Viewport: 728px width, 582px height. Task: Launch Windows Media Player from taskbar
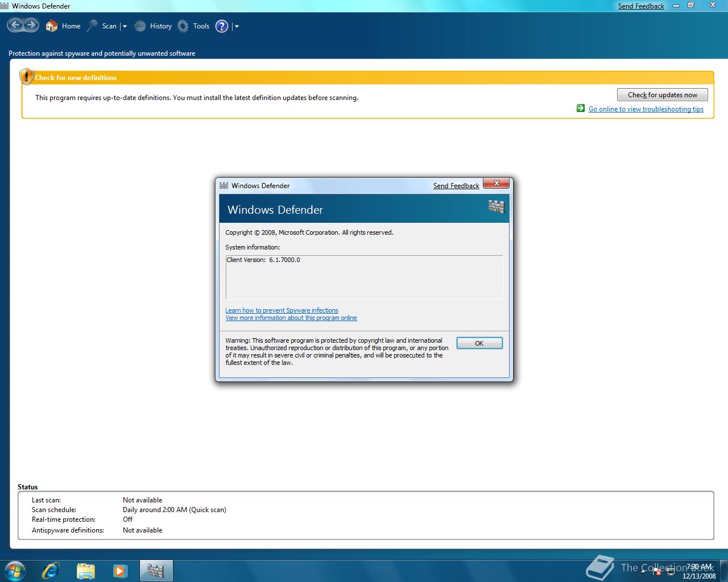[120, 571]
